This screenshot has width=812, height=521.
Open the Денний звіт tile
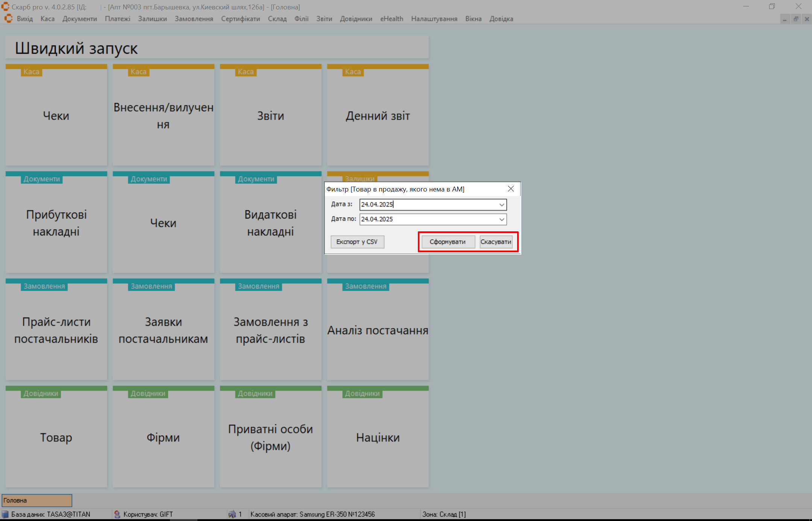pyautogui.click(x=378, y=116)
